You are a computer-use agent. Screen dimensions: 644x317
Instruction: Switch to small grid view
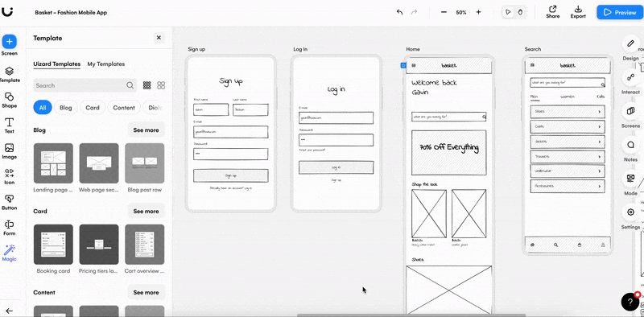pos(147,85)
